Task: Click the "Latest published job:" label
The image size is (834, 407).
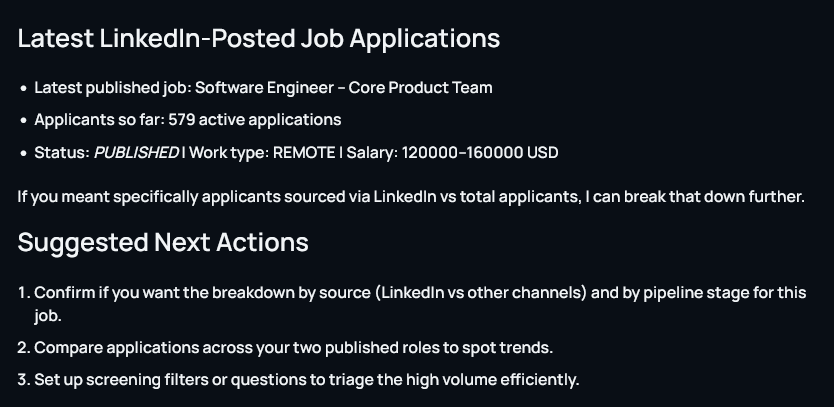Action: click(112, 87)
